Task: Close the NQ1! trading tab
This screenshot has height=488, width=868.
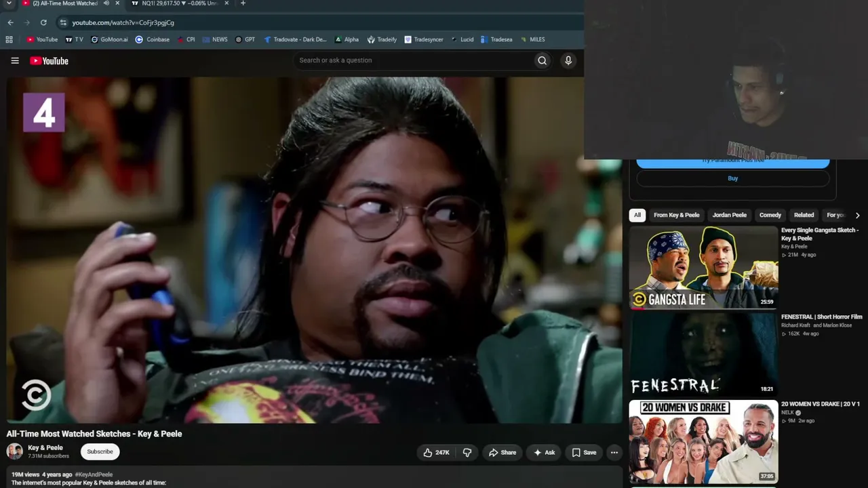Action: pos(227,3)
